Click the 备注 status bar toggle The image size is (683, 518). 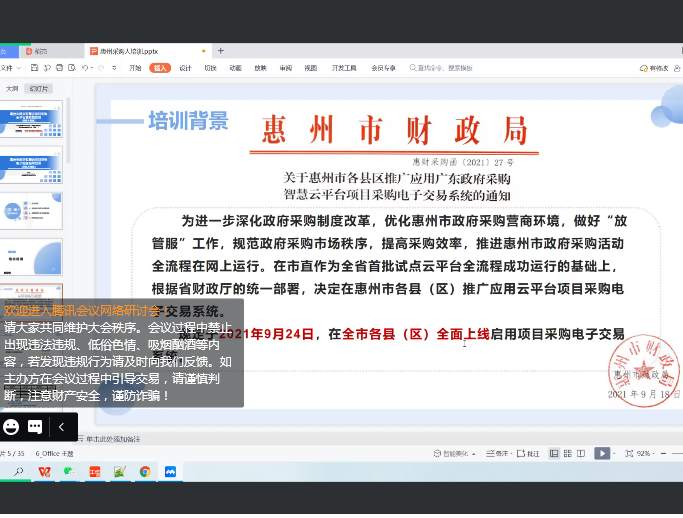497,454
